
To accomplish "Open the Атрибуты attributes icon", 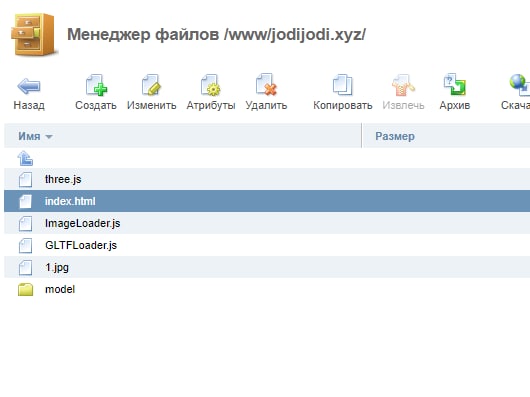I will (x=211, y=85).
